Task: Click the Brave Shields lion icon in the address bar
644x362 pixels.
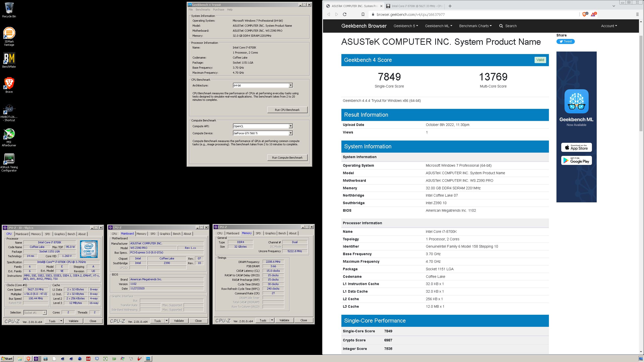Action: [585, 14]
